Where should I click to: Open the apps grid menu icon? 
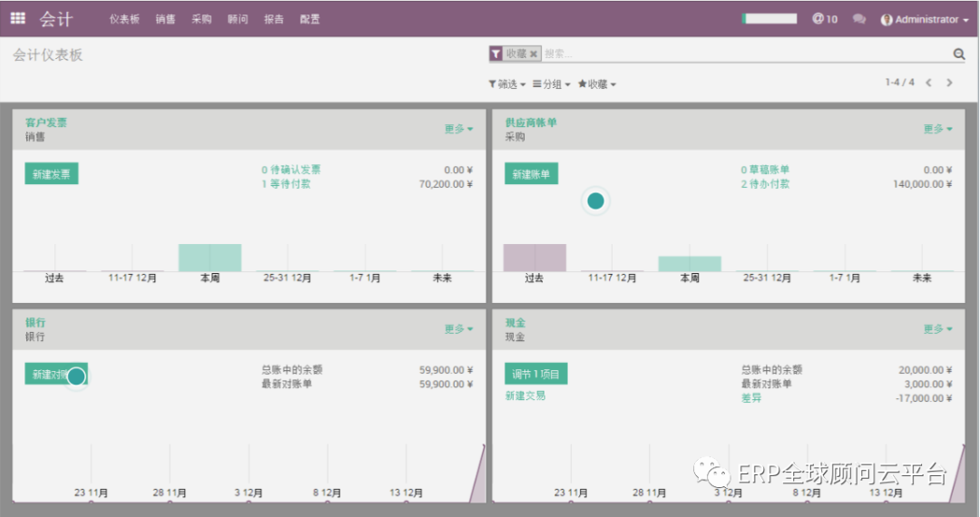coord(18,18)
